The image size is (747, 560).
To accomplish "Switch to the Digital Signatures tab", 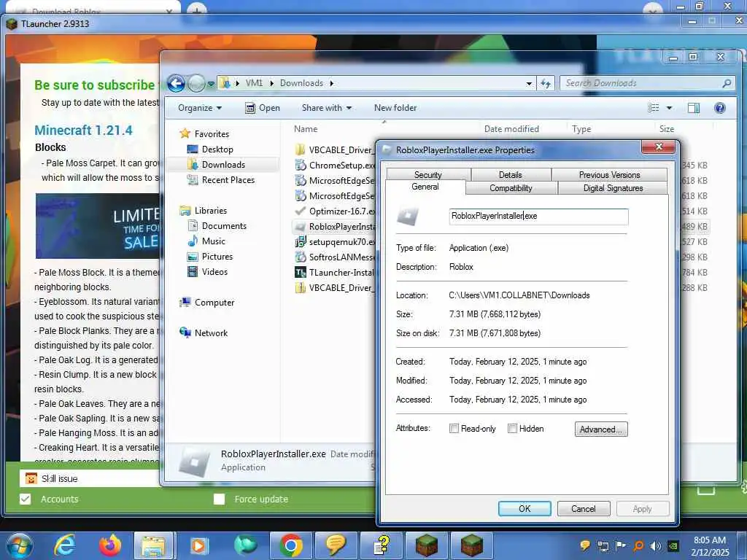I will (613, 188).
